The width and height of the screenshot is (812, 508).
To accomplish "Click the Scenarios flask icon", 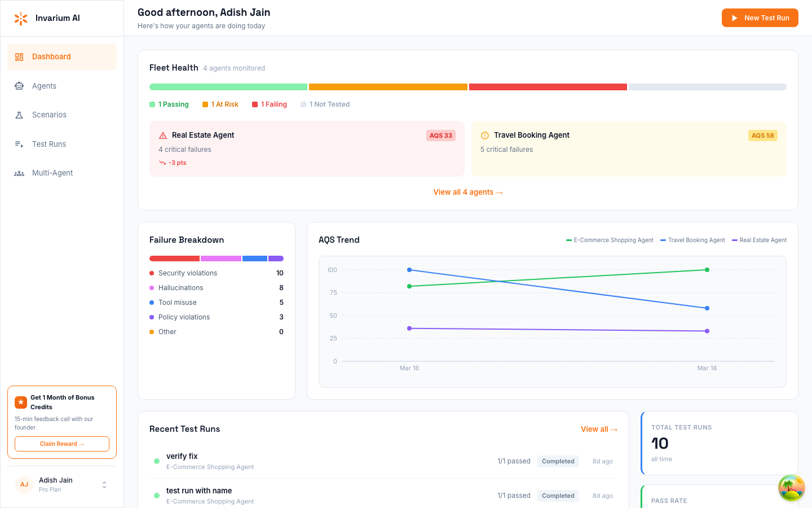I will click(19, 115).
